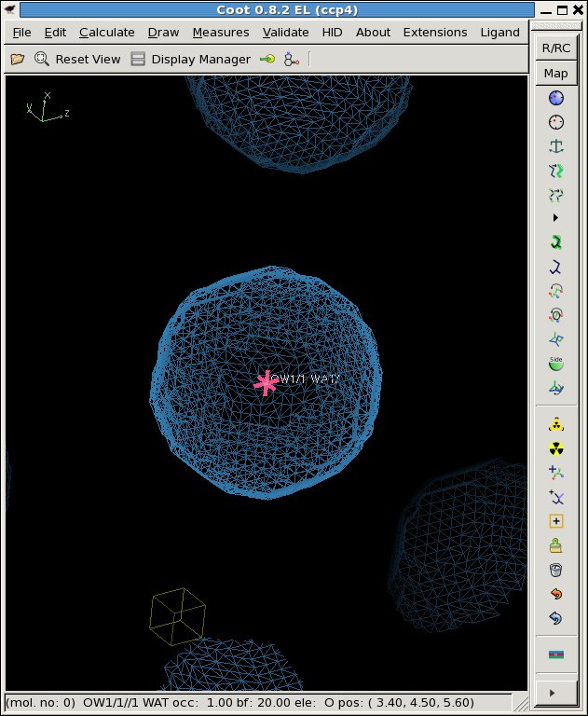Select the Regularize Zone tool
This screenshot has width=588, height=716.
tap(556, 122)
